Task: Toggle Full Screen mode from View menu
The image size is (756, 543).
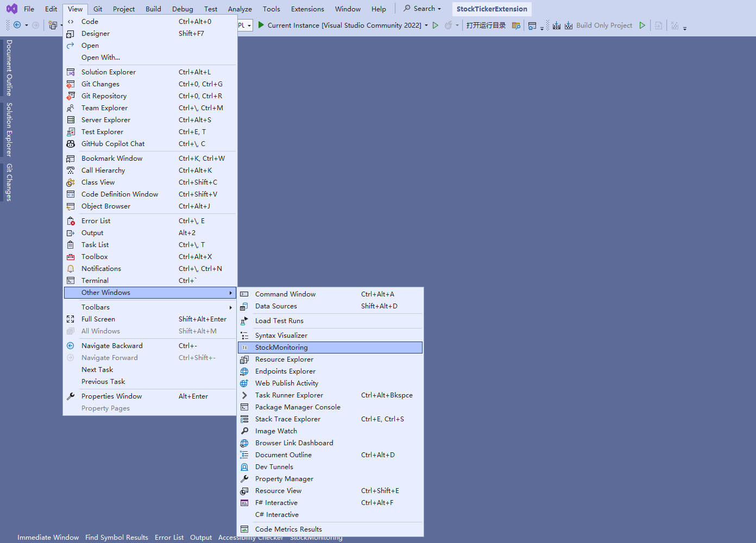Action: coord(98,319)
